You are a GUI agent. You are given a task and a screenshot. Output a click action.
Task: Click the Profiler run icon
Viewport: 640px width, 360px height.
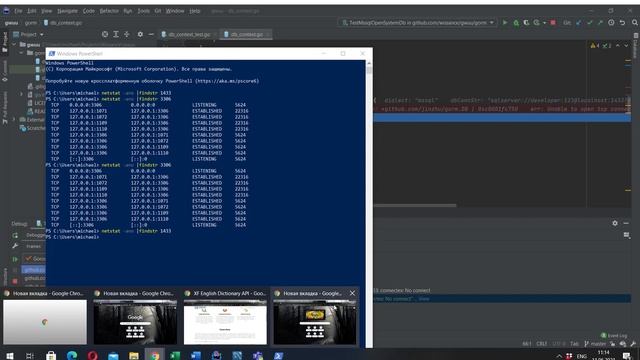click(538, 23)
